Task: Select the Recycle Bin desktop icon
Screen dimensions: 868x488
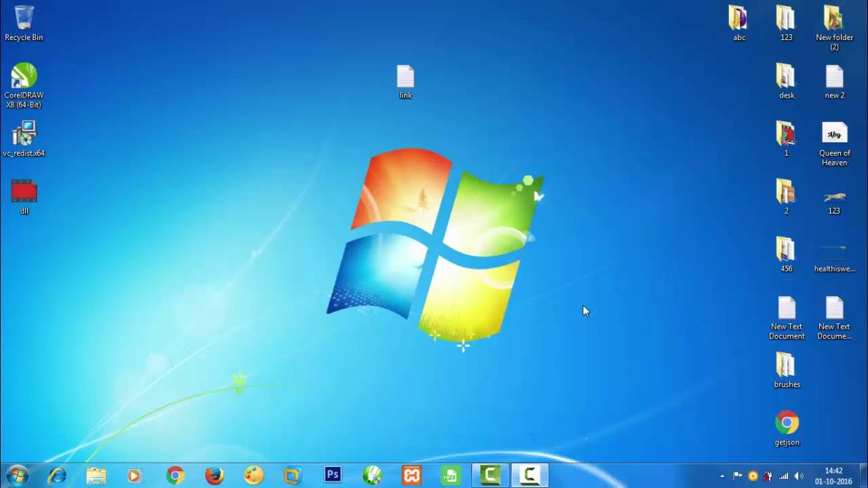Action: [24, 24]
